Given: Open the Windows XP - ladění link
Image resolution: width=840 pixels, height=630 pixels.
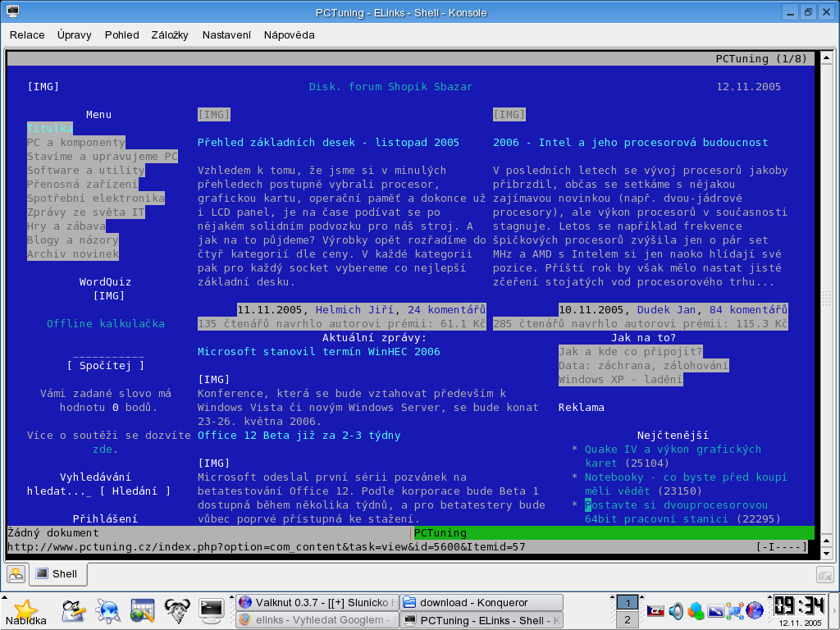Looking at the screenshot, I should (x=621, y=379).
